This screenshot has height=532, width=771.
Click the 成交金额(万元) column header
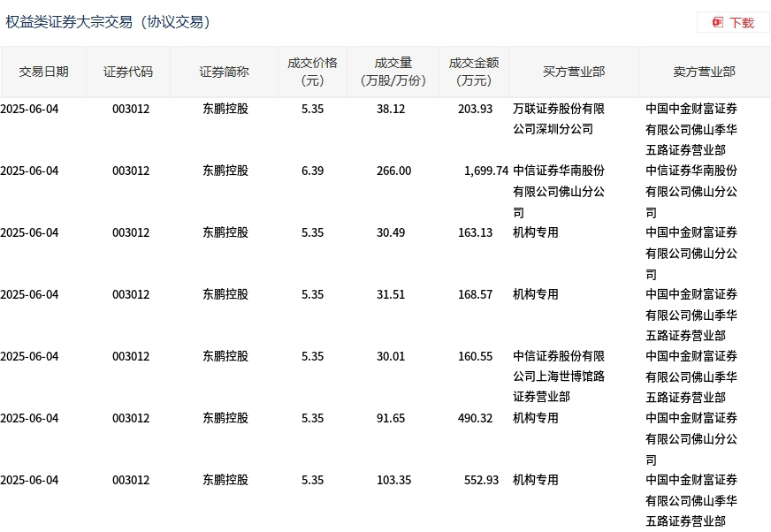[474, 72]
